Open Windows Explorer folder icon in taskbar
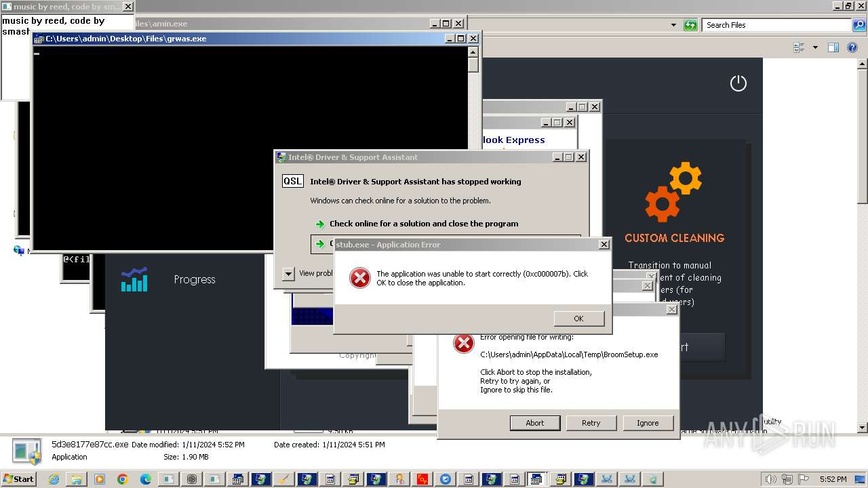The height and width of the screenshot is (488, 868). coord(76,479)
